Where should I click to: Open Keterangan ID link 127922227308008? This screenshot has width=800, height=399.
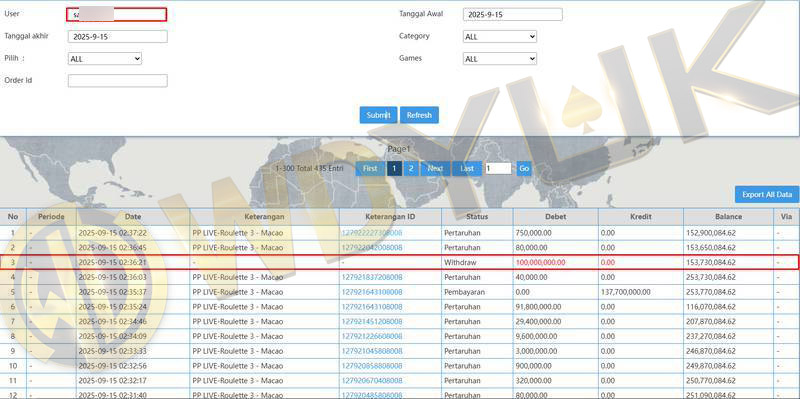click(371, 233)
